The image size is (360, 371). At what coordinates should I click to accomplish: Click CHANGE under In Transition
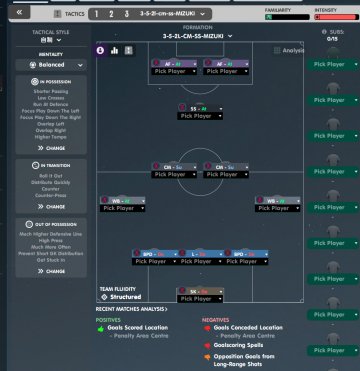click(x=51, y=207)
